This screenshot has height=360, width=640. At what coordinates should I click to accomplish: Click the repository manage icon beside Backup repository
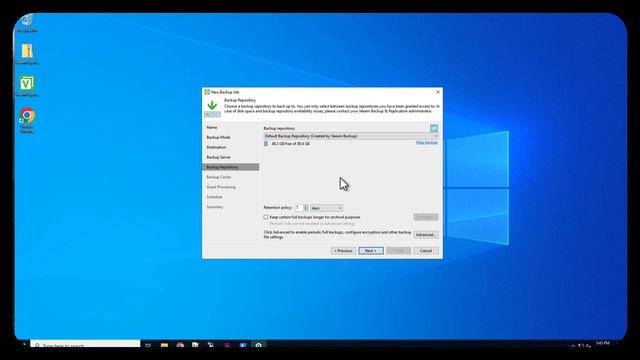[x=434, y=128]
